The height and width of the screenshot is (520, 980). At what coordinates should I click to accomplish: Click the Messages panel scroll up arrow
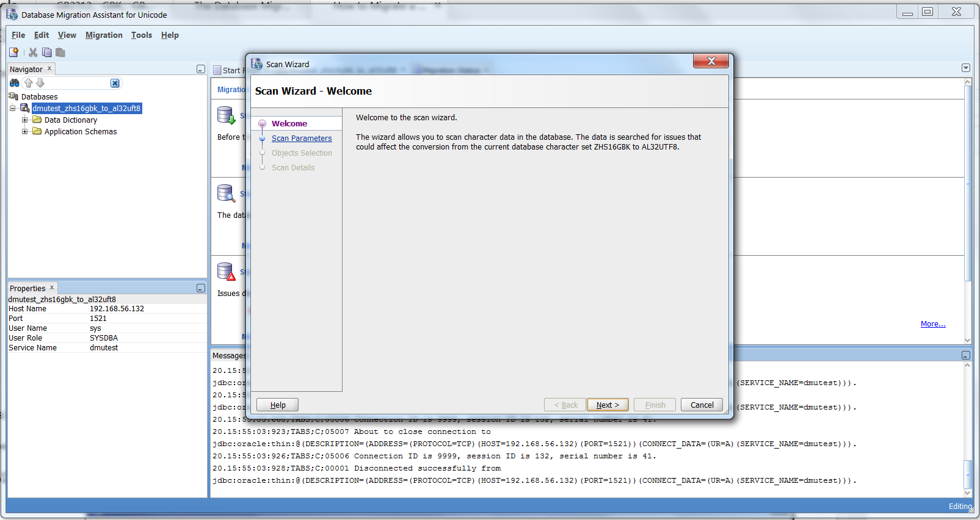click(967, 366)
